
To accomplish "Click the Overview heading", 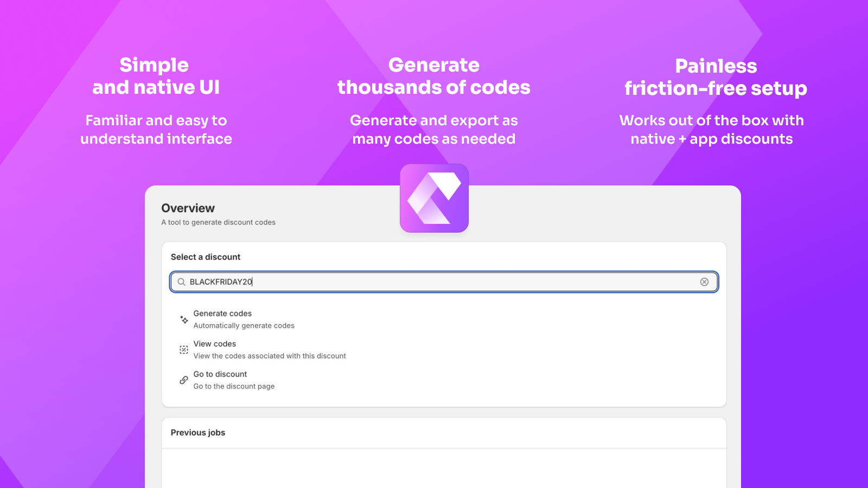I will click(x=188, y=208).
